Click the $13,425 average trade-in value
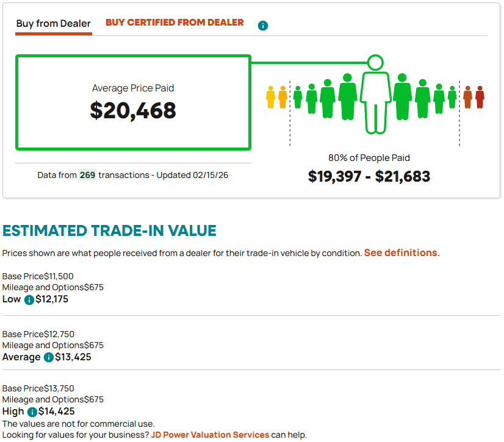Screen dimensions: 504x442 pyautogui.click(x=73, y=357)
